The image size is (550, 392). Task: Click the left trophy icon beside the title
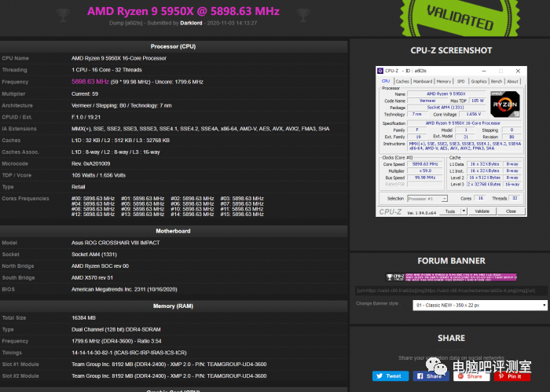coord(63,15)
